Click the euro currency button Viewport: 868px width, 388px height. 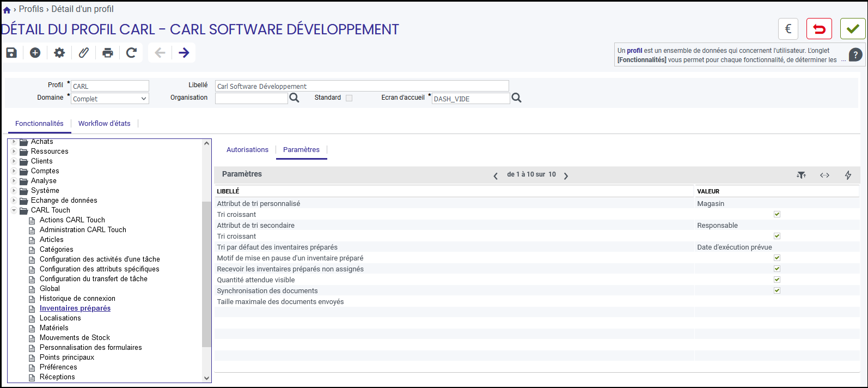788,29
